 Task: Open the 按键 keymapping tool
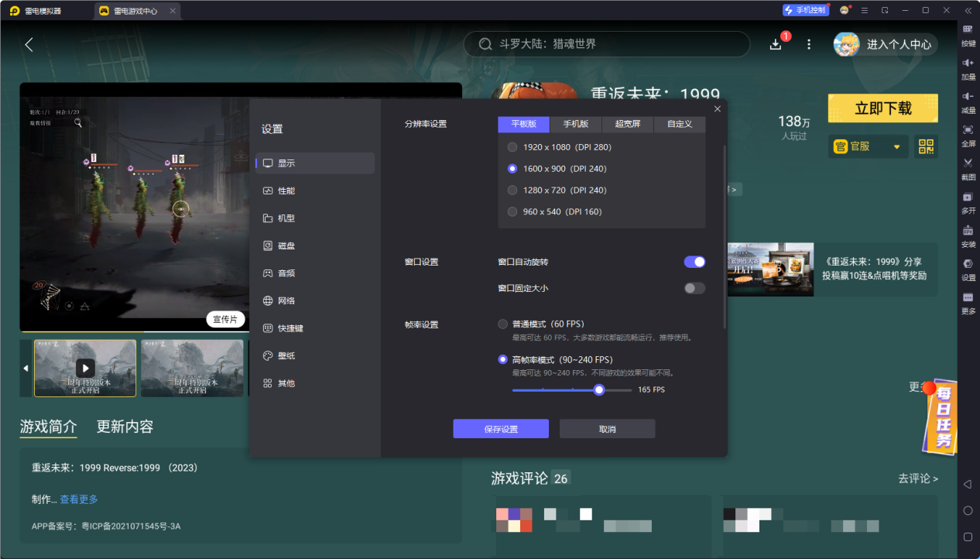(968, 35)
